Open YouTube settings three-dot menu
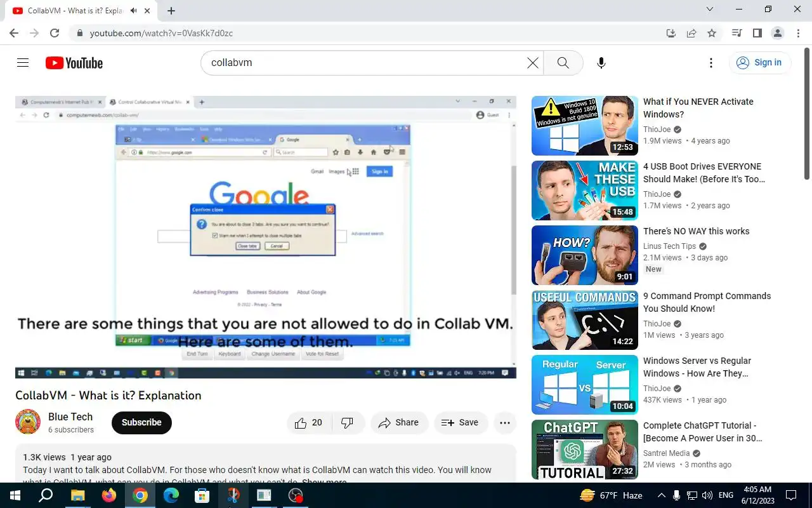This screenshot has width=812, height=508. click(x=711, y=63)
